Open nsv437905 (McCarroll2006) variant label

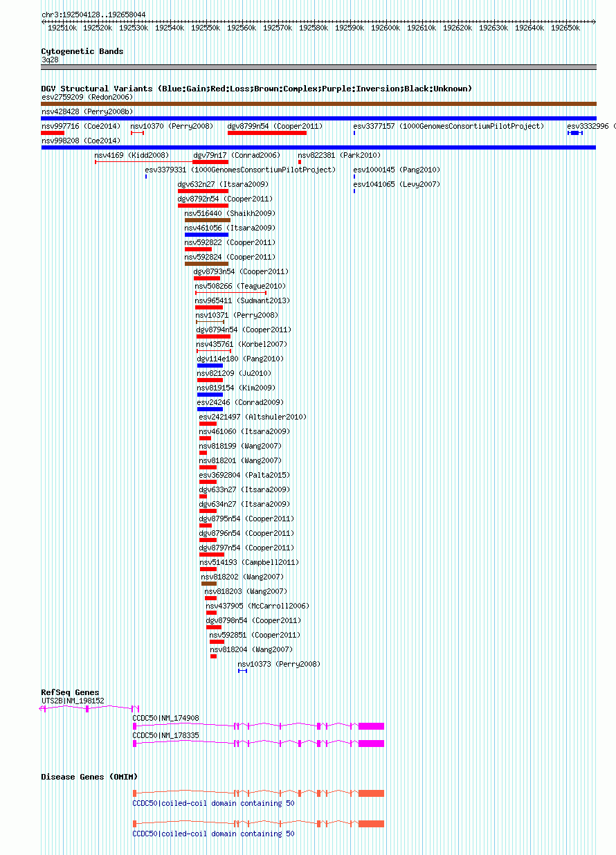[257, 606]
